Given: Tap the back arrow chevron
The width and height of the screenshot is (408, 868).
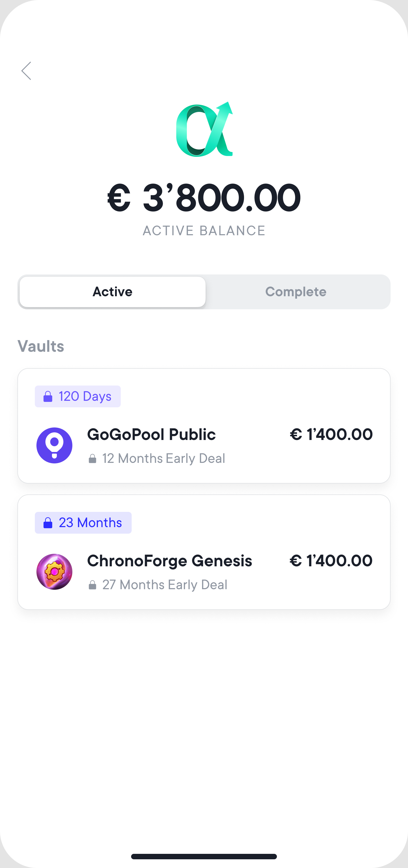Looking at the screenshot, I should tap(26, 71).
